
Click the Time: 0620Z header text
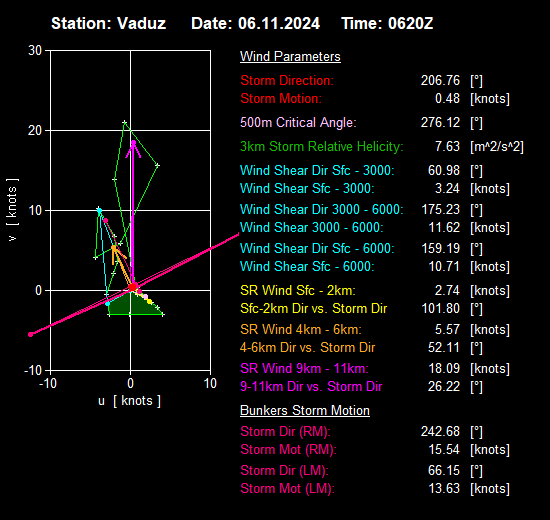click(387, 24)
